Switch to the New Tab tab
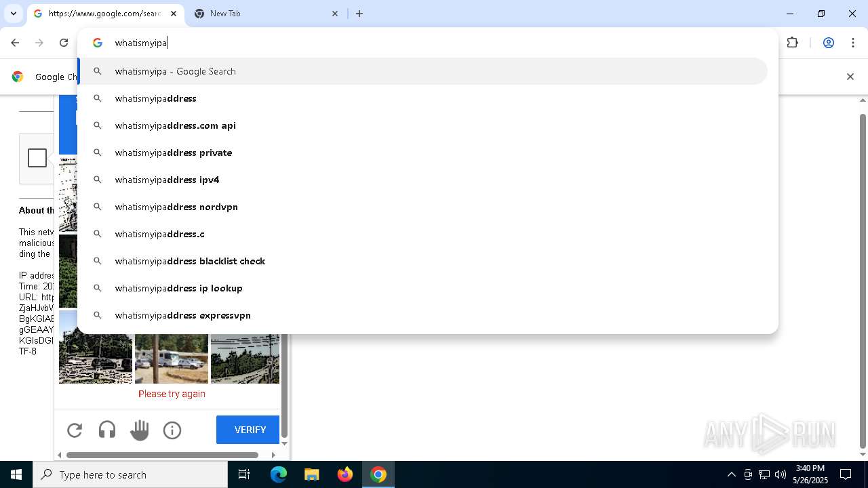Screen dimensions: 868x488 click(x=266, y=14)
